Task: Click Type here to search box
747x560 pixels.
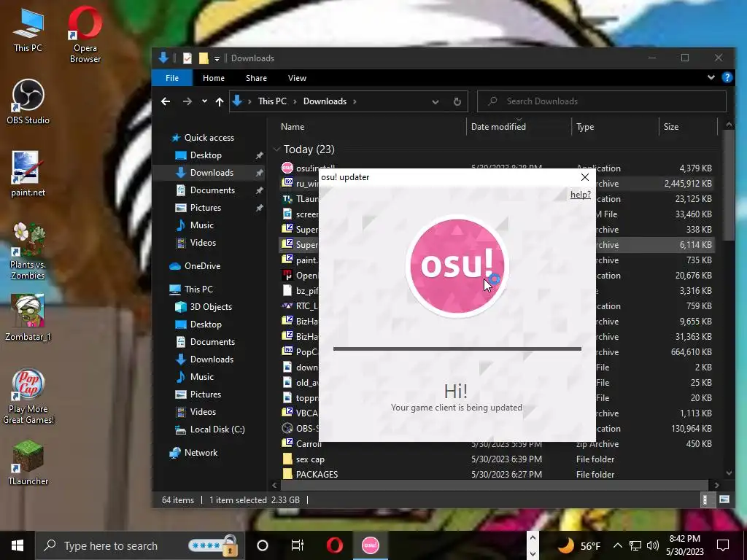Action: pyautogui.click(x=139, y=545)
